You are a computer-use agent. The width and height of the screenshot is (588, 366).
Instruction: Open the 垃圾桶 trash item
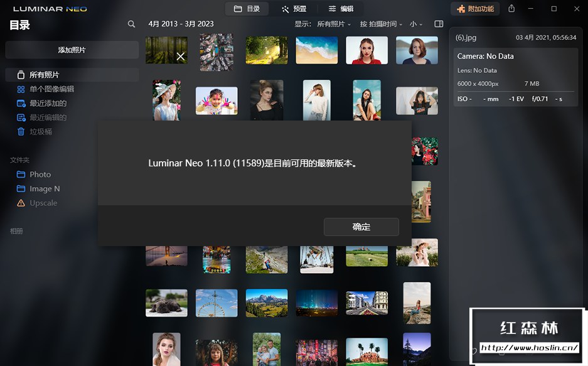tap(35, 132)
